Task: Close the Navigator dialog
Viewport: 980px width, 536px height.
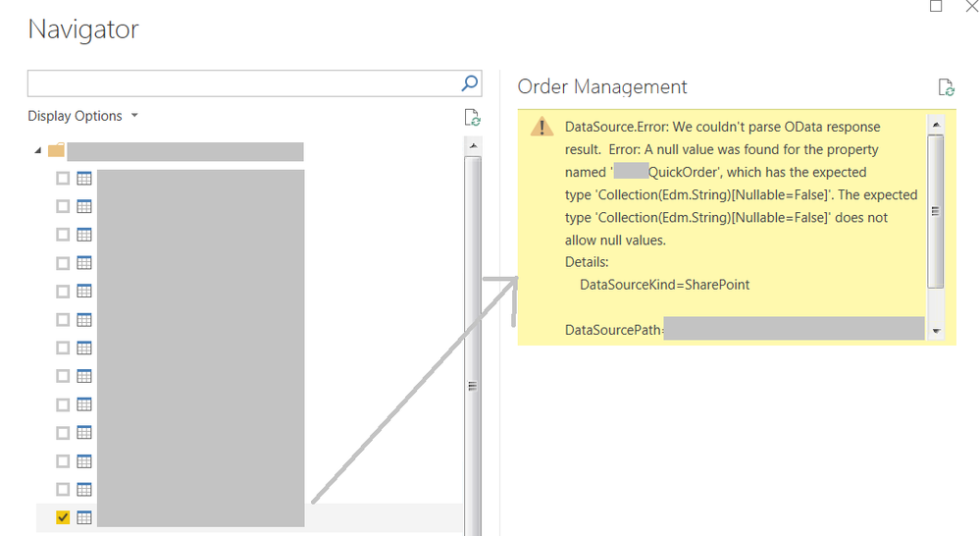Action: 972,6
